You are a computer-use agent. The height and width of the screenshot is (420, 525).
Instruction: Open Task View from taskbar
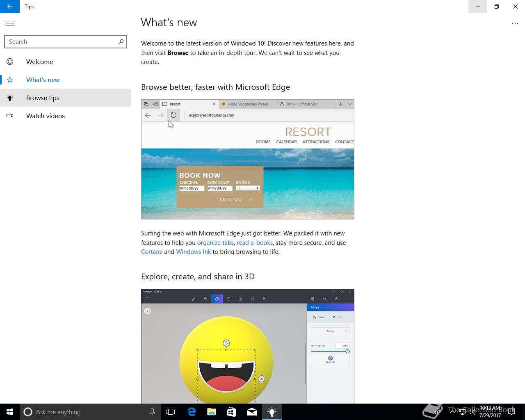click(171, 412)
